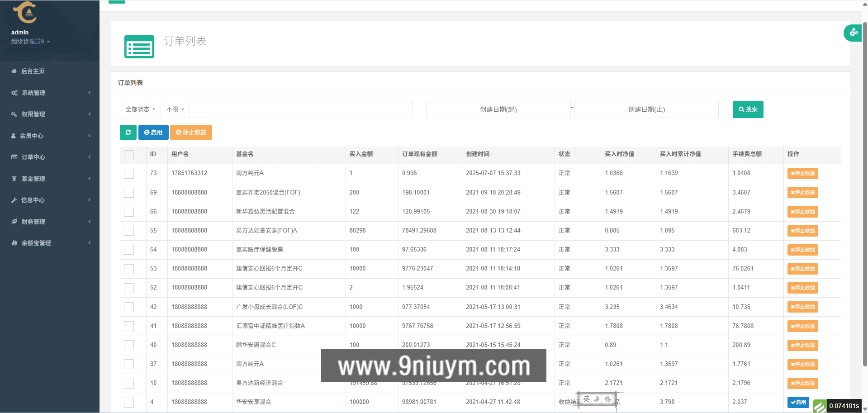Tick the checkbox for order ID 55
868x413 pixels.
click(129, 230)
